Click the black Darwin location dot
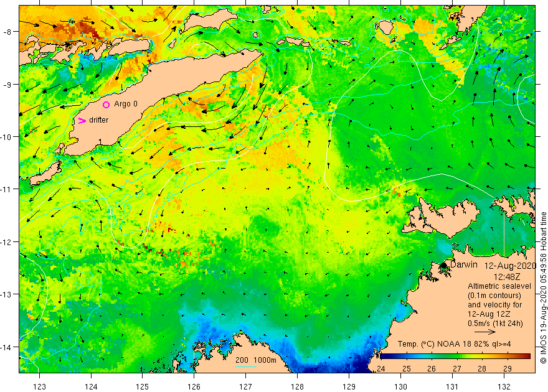This screenshot has width=548, height=392. pyautogui.click(x=444, y=265)
